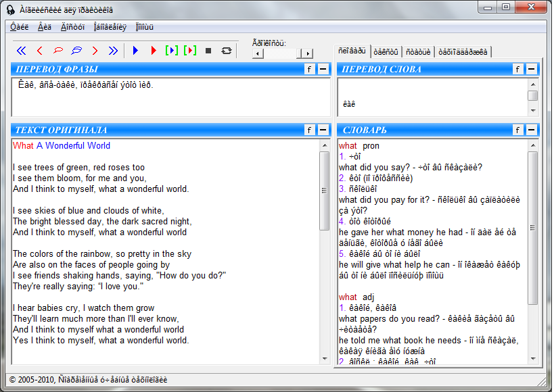Click the green-bracketed red play icon
This screenshot has width=554, height=392.
tap(190, 51)
